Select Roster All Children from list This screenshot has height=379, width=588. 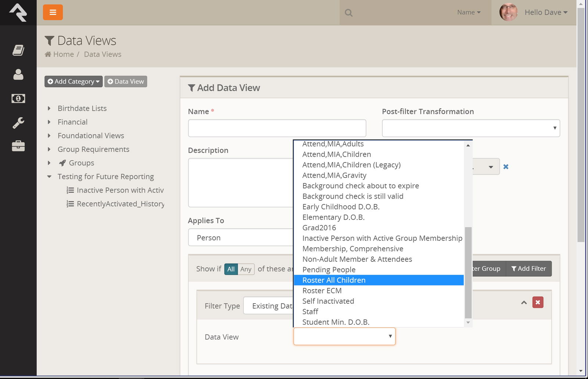tap(334, 280)
